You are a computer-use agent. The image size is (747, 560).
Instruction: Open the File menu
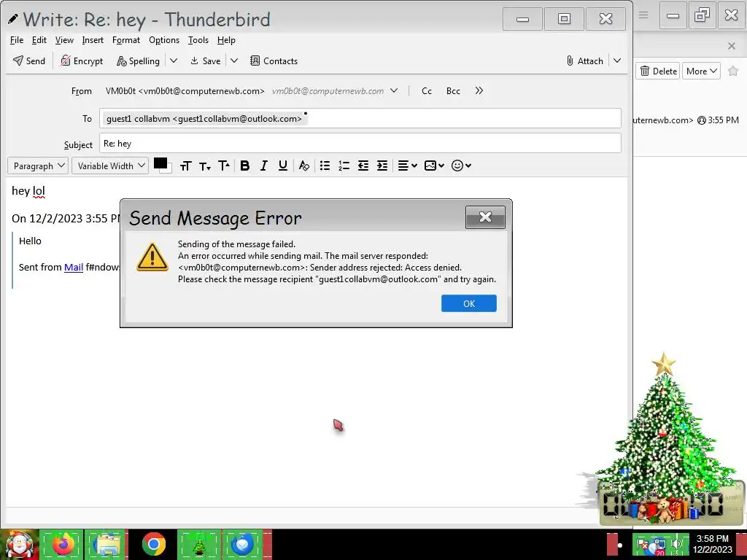click(17, 40)
